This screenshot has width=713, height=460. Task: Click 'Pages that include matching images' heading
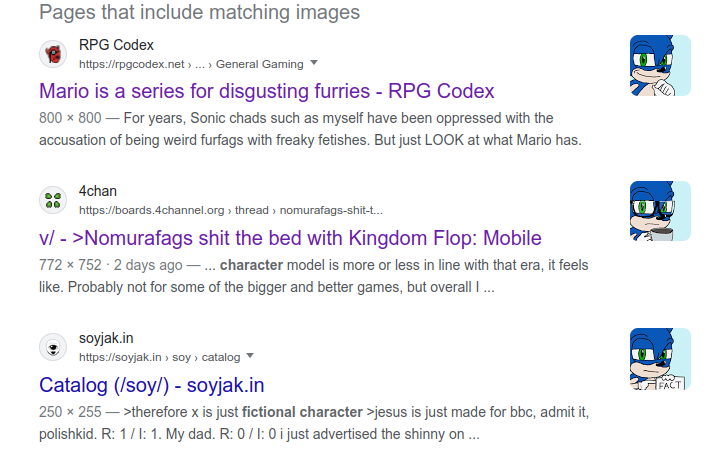coord(199,13)
